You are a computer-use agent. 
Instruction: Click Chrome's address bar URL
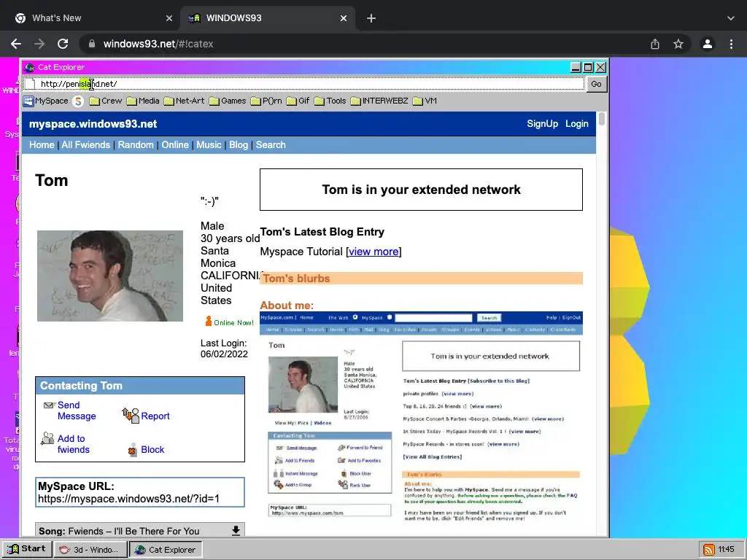point(158,44)
